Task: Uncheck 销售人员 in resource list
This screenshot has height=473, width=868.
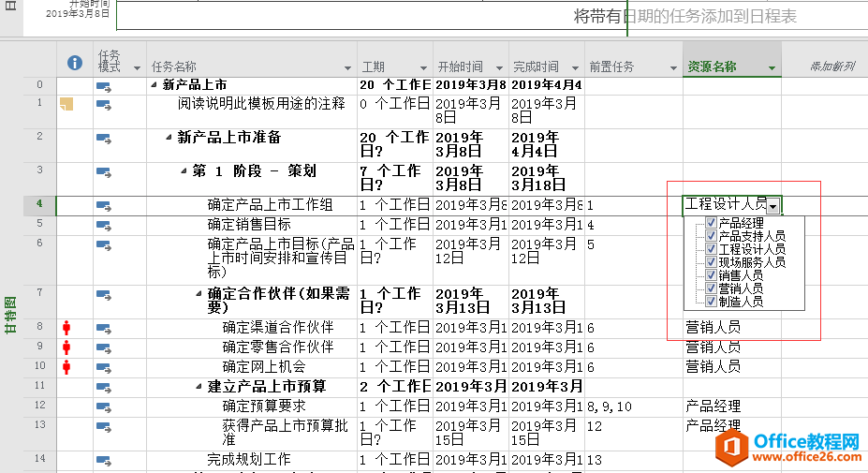Action: 712,275
